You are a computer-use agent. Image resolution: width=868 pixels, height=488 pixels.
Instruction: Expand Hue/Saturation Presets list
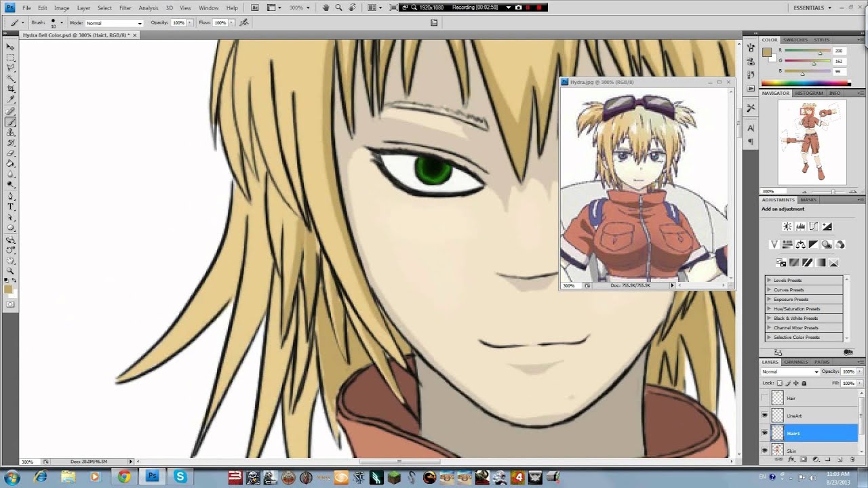(x=769, y=308)
